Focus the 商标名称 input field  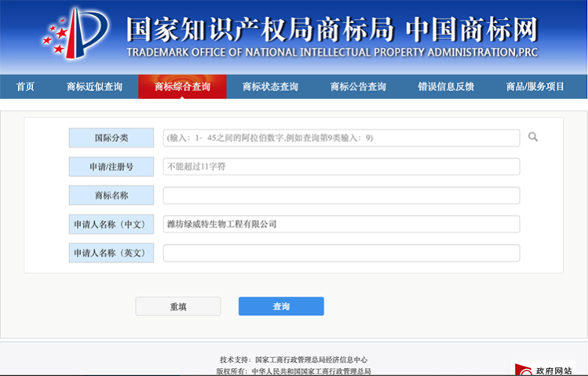(341, 195)
